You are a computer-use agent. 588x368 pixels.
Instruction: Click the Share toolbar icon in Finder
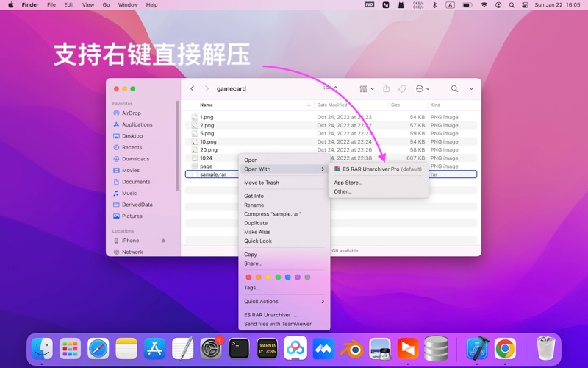387,88
